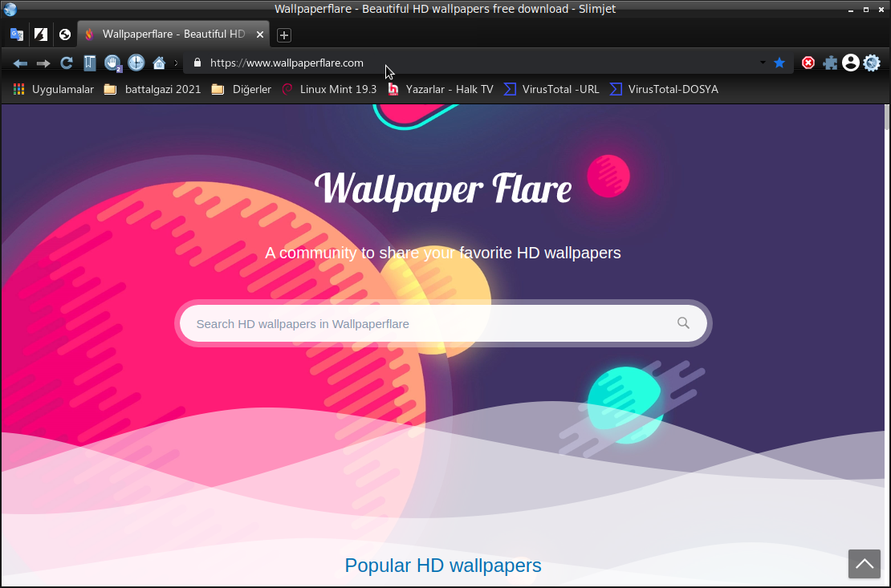
Task: Submit search with the magnifier icon
Action: pos(684,323)
